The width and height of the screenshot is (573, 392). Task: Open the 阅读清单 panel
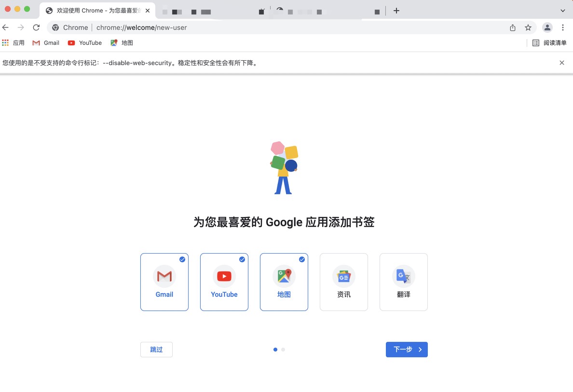tap(549, 42)
